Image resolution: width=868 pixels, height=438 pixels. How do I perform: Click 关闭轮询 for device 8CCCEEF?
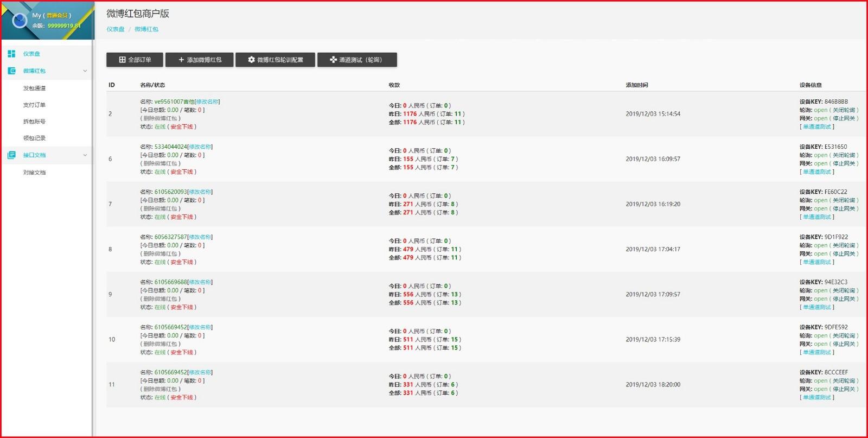pos(844,380)
